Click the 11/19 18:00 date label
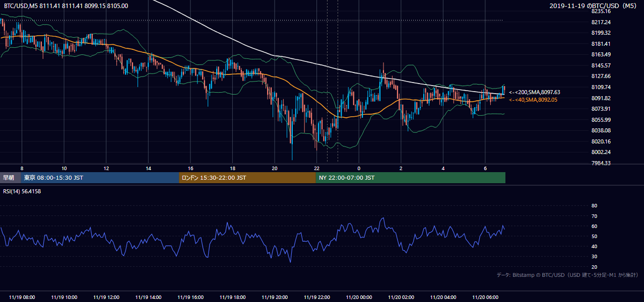The width and height of the screenshot is (644, 302). coord(232,297)
